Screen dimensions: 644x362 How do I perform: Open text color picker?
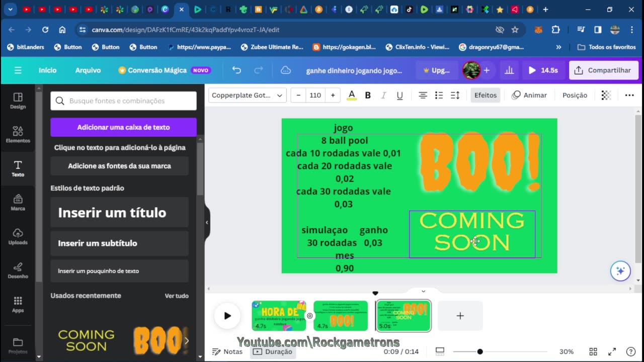(352, 95)
